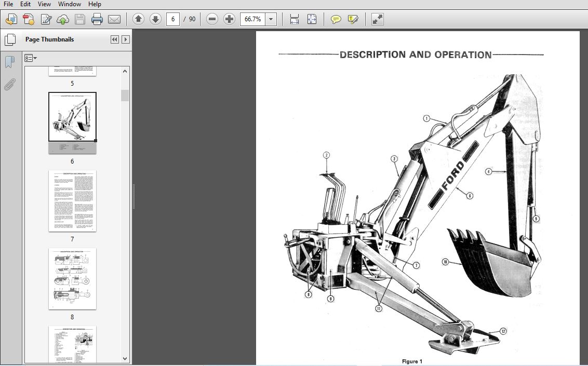Open the Attachments paperclip panel
The image size is (588, 366).
coord(10,84)
